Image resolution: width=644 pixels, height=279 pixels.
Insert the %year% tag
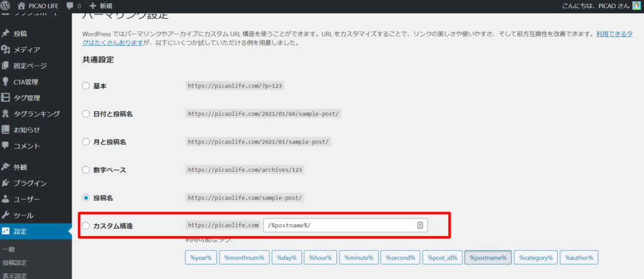click(201, 258)
